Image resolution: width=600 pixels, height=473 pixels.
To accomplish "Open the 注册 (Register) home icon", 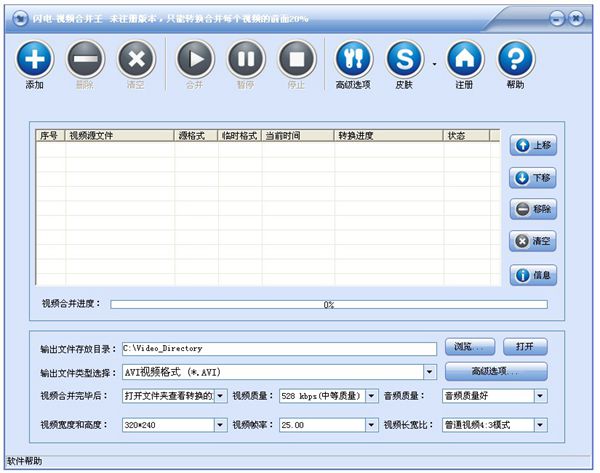I will (x=465, y=59).
